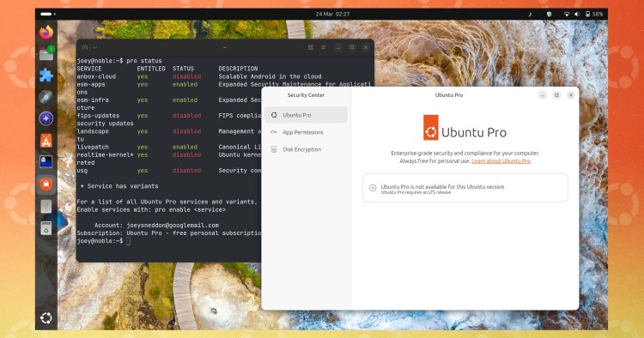644x338 pixels.
Task: Click the Wi-Fi status icon
Action: point(567,14)
